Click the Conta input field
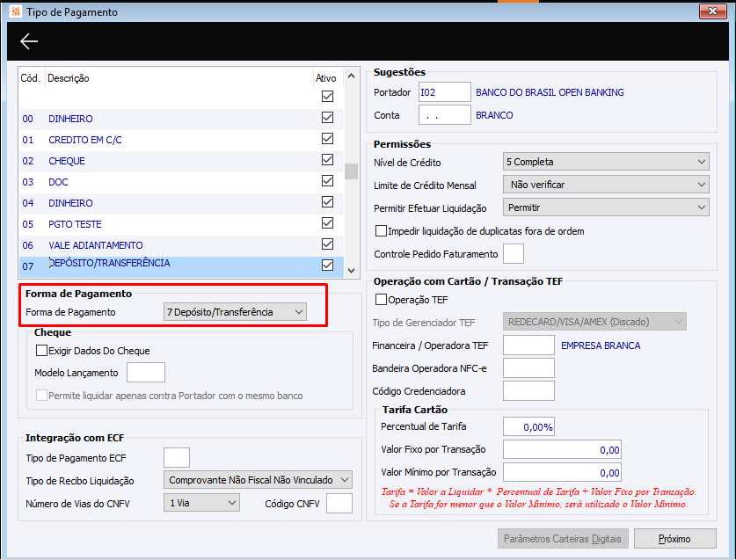Viewport: 736px width, 560px height. [x=445, y=115]
